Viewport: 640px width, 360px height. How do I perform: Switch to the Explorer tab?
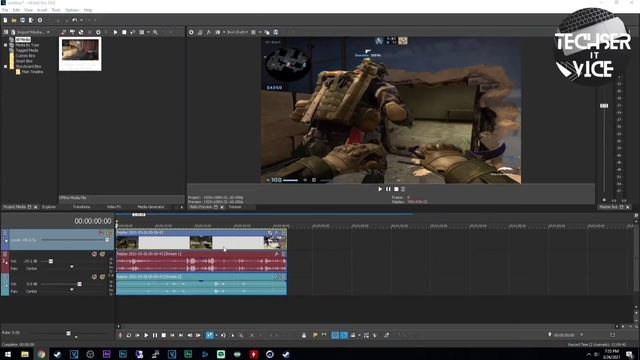pos(49,207)
